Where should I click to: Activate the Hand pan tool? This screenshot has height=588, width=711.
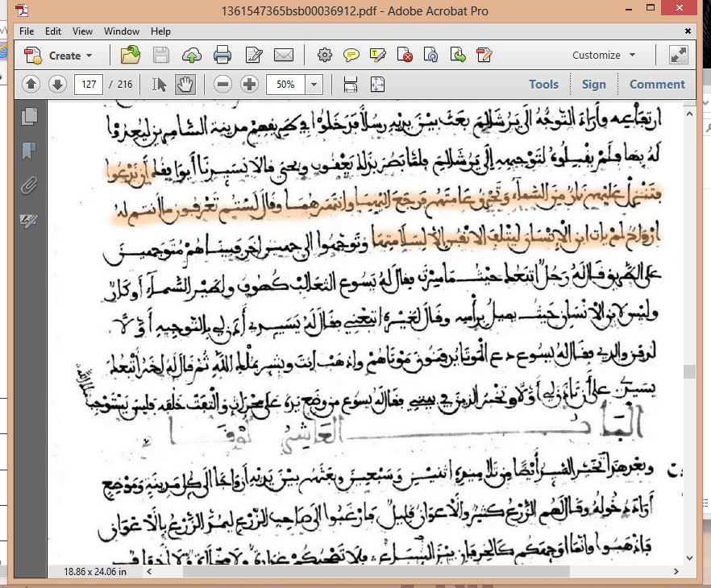(x=185, y=84)
